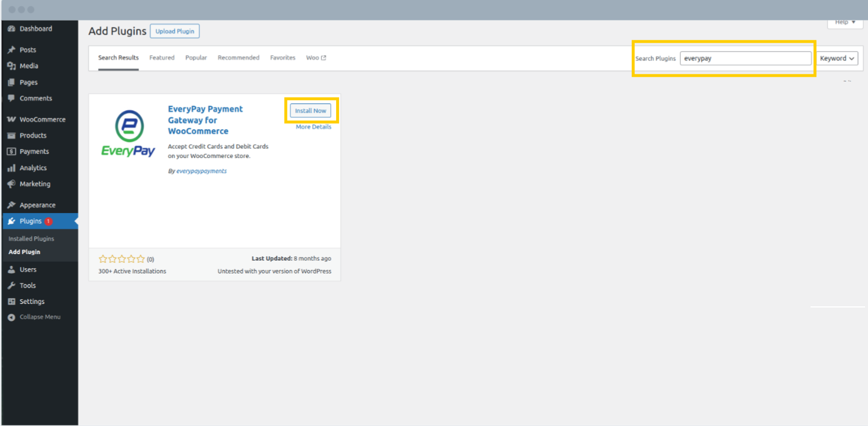Click the EveryPay plugin logo
Viewport: 868px width, 426px height.
click(128, 133)
